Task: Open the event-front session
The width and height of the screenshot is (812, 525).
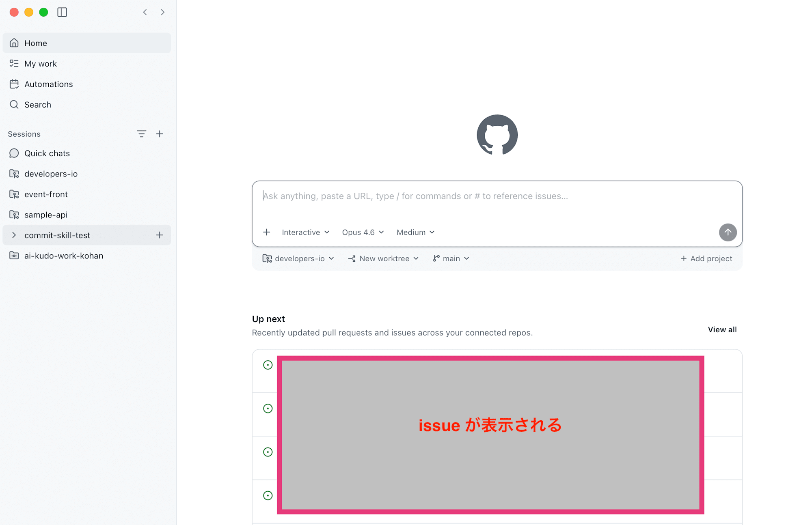Action: pyautogui.click(x=87, y=194)
